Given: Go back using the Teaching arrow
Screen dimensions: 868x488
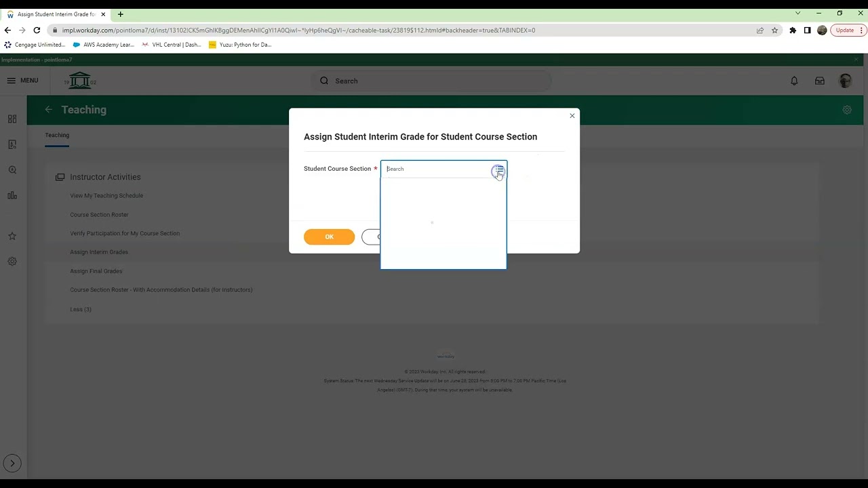Looking at the screenshot, I should (48, 109).
